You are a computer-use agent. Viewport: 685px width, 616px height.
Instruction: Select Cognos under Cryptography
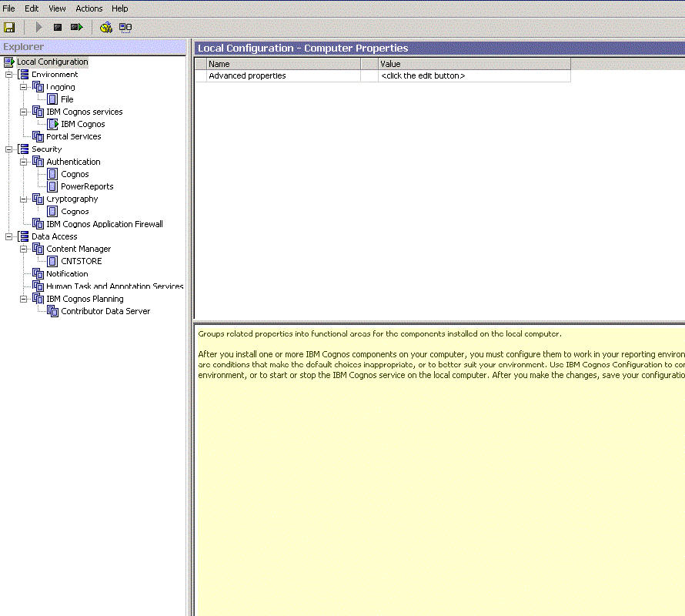click(75, 212)
